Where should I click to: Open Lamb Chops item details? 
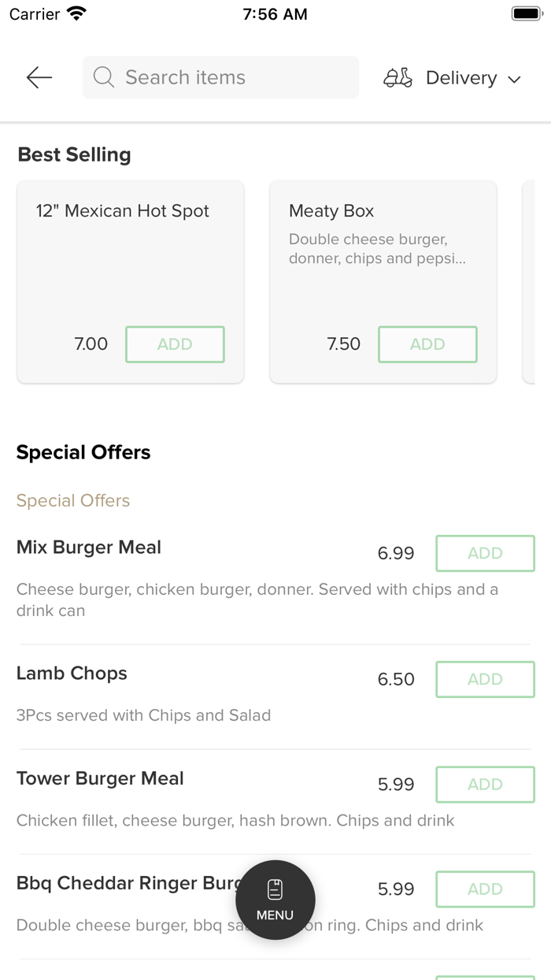click(x=72, y=674)
